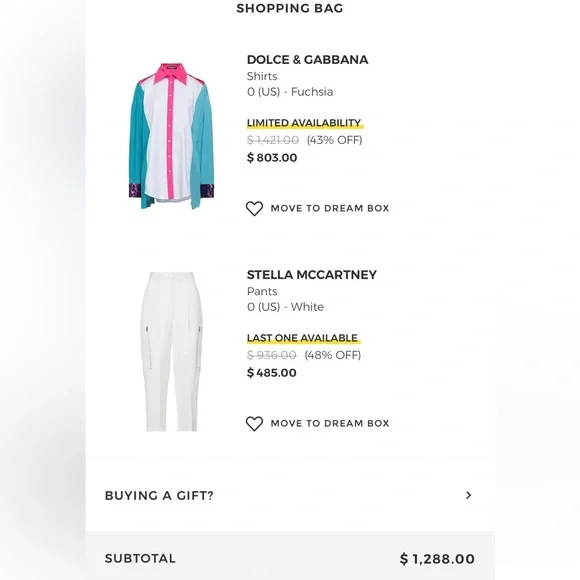Image resolution: width=580 pixels, height=580 pixels.
Task: Click heart icon beside Stella McCartney pants
Action: click(x=254, y=424)
